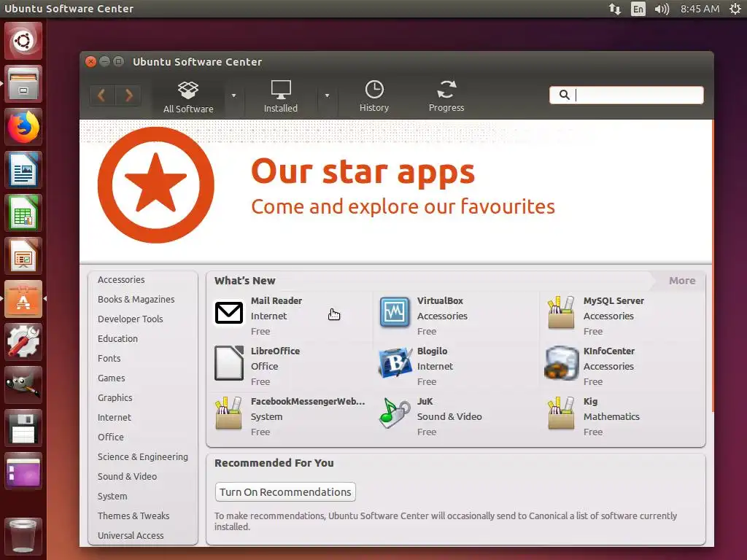Show the Installed software view
Viewport: 747px width, 560px height.
(x=281, y=96)
